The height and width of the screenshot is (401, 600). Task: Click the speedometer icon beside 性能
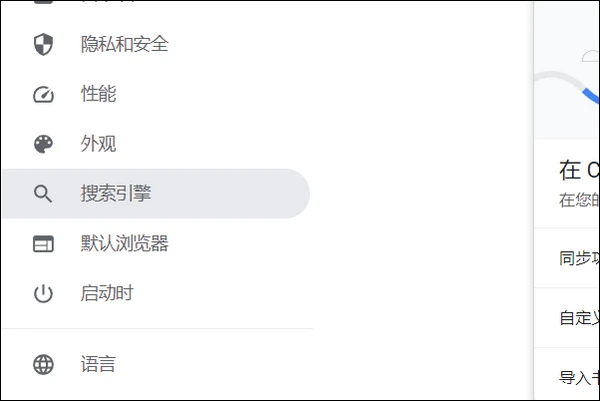[43, 94]
